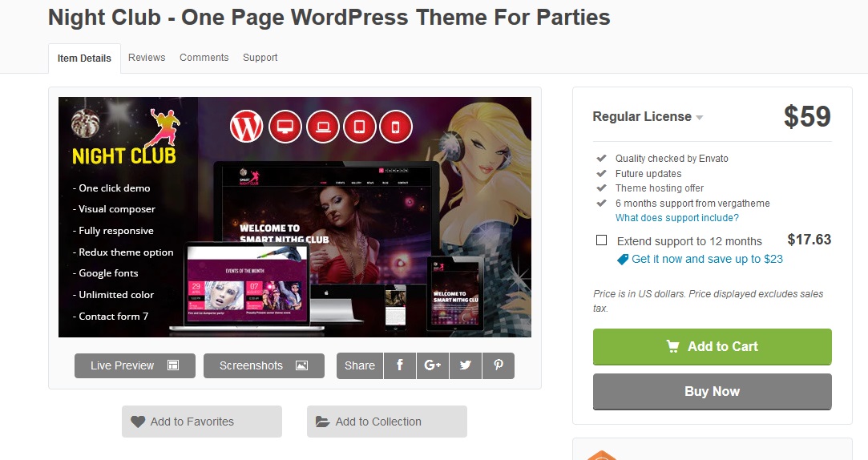
Task: Pin the theme on Pinterest
Action: 499,365
